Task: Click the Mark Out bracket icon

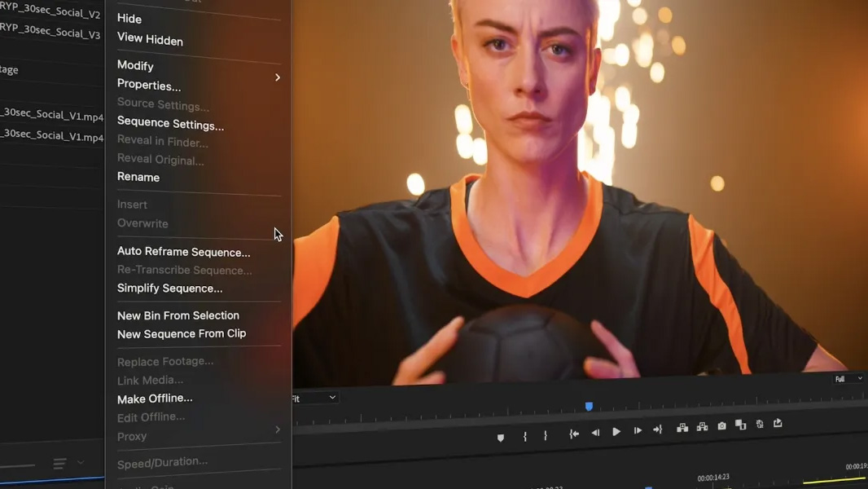Action: pos(546,436)
